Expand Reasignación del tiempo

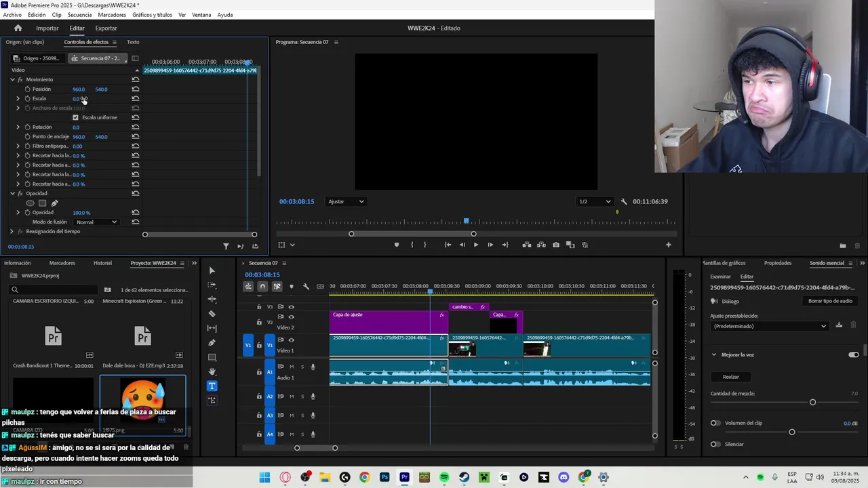tap(12, 231)
